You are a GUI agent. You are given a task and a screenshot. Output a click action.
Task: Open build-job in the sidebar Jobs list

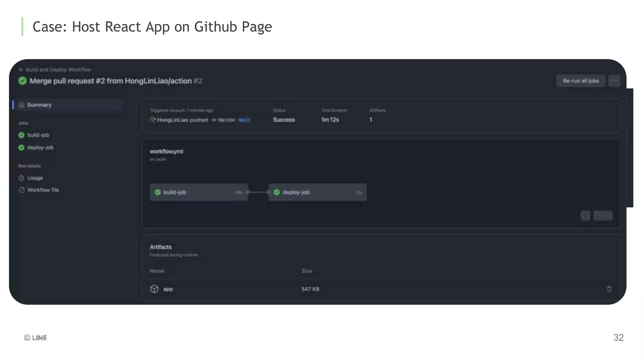tap(38, 135)
